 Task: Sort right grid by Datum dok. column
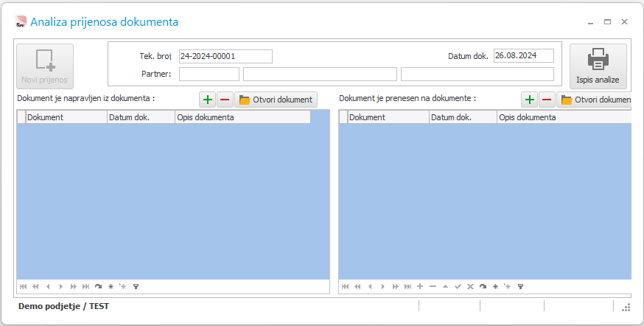[463, 117]
